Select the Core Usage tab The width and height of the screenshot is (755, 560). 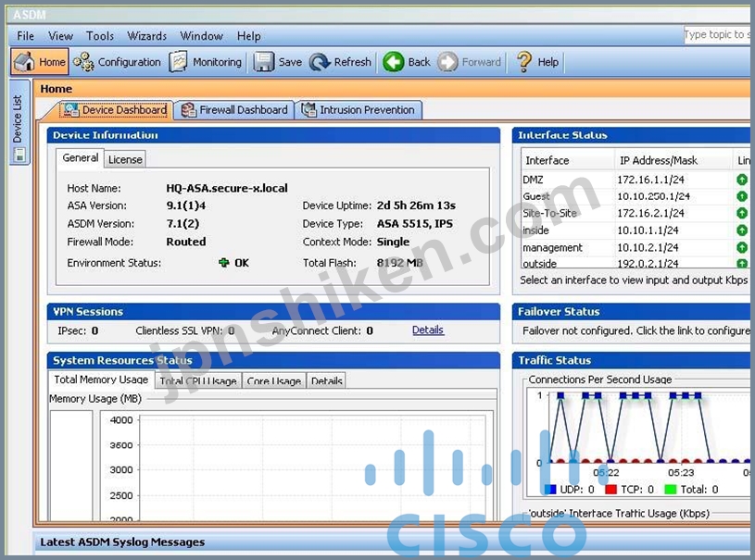point(273,380)
